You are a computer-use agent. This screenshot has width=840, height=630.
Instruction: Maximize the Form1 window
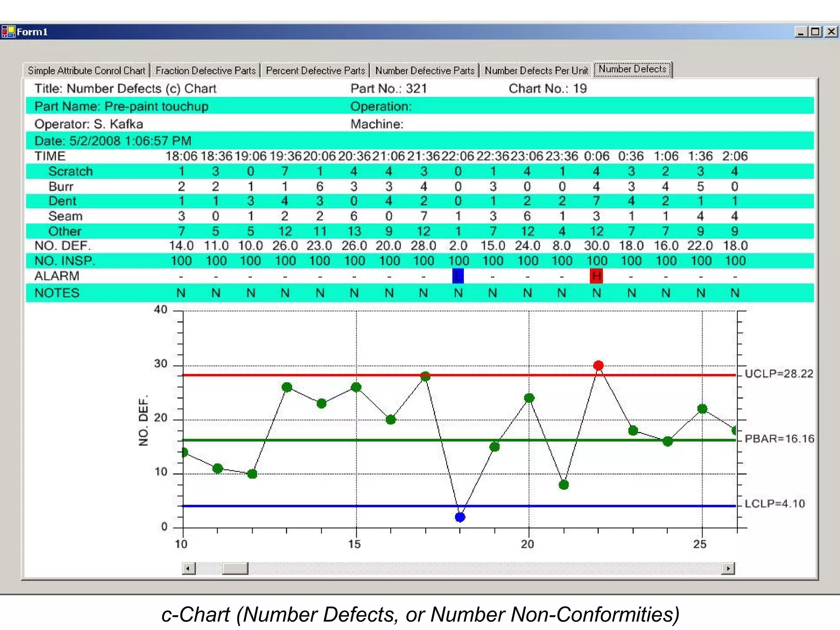click(x=815, y=32)
